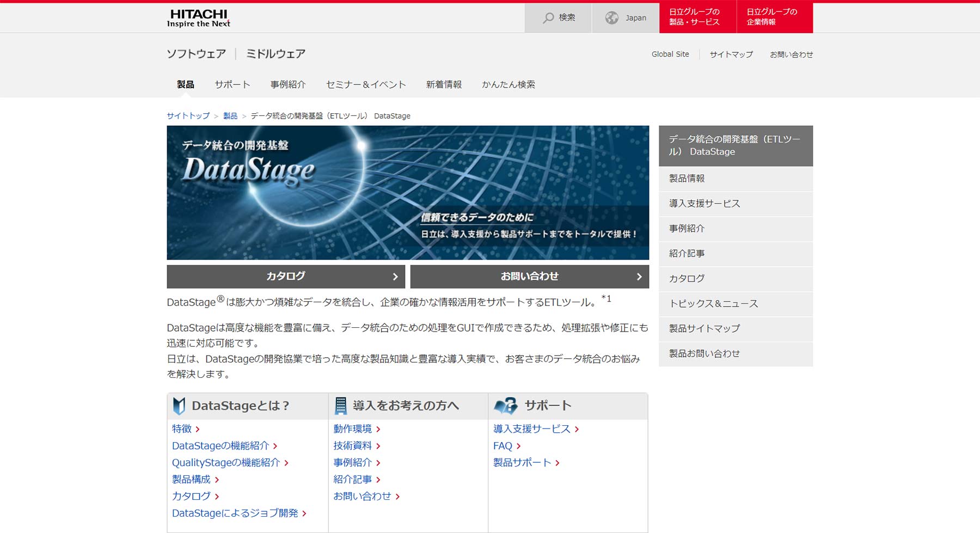
Task: Open the 動作環境 link
Action: (x=352, y=429)
